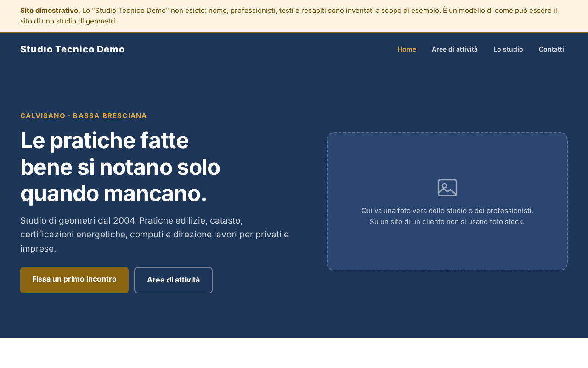Click the bold Sito dimostrativo notice text

pos(50,11)
